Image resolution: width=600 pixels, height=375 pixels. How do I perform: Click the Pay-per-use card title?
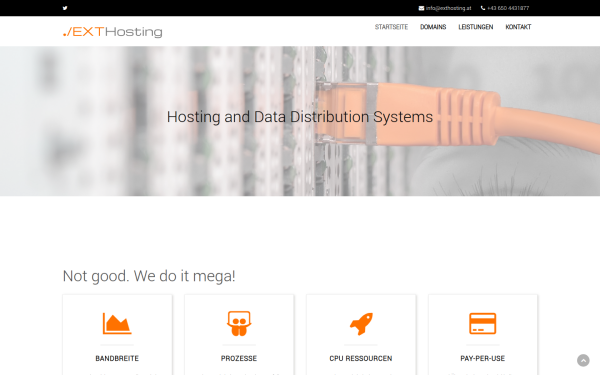(x=483, y=359)
